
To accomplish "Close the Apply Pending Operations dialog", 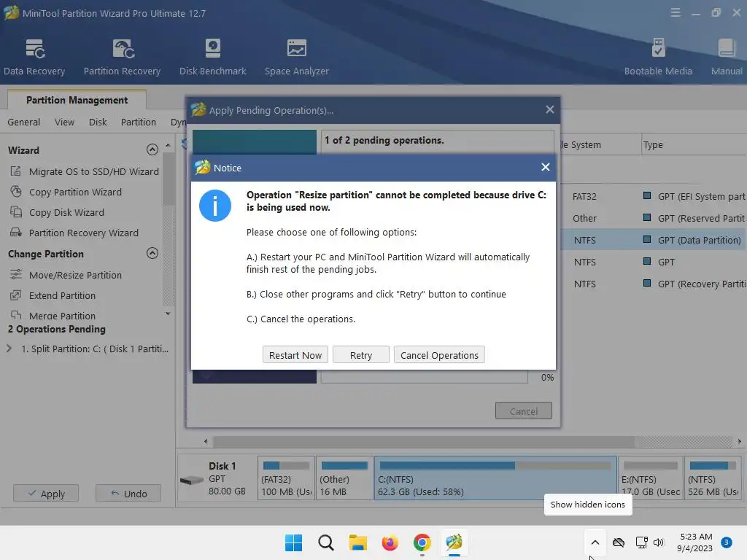I will click(x=550, y=109).
